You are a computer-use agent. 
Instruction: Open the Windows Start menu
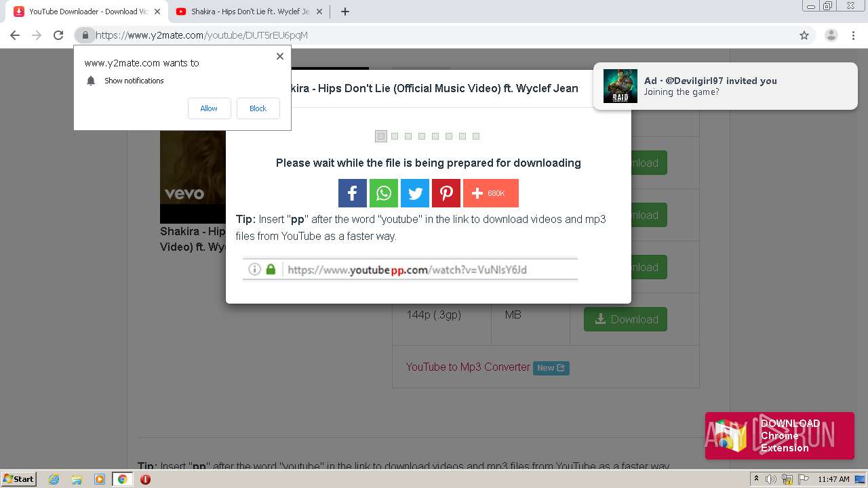click(18, 479)
